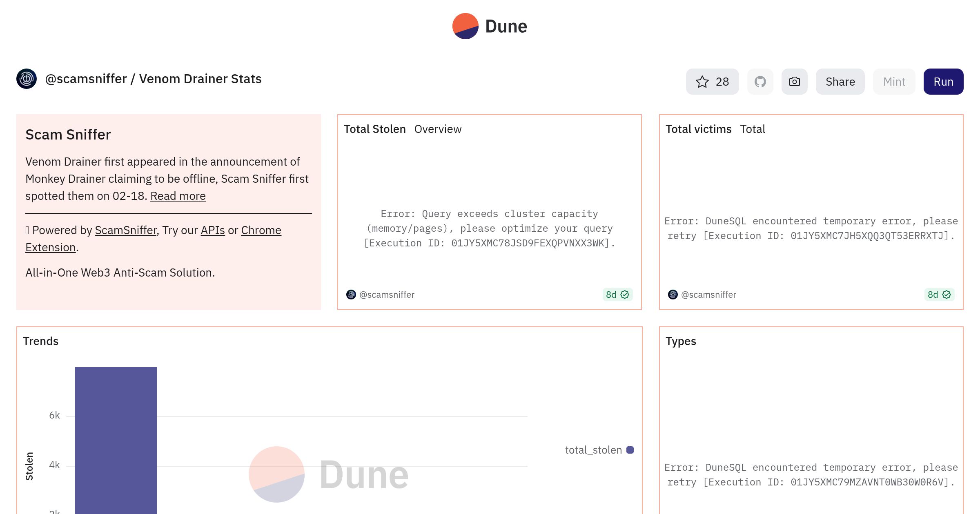Toggle the total_stolen legend swatch

pyautogui.click(x=630, y=450)
